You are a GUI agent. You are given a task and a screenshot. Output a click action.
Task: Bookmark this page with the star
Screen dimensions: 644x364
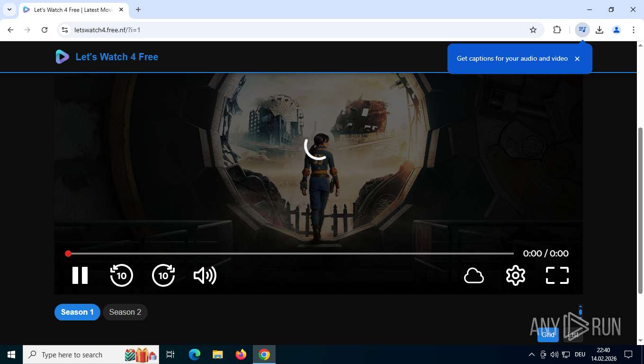point(533,30)
